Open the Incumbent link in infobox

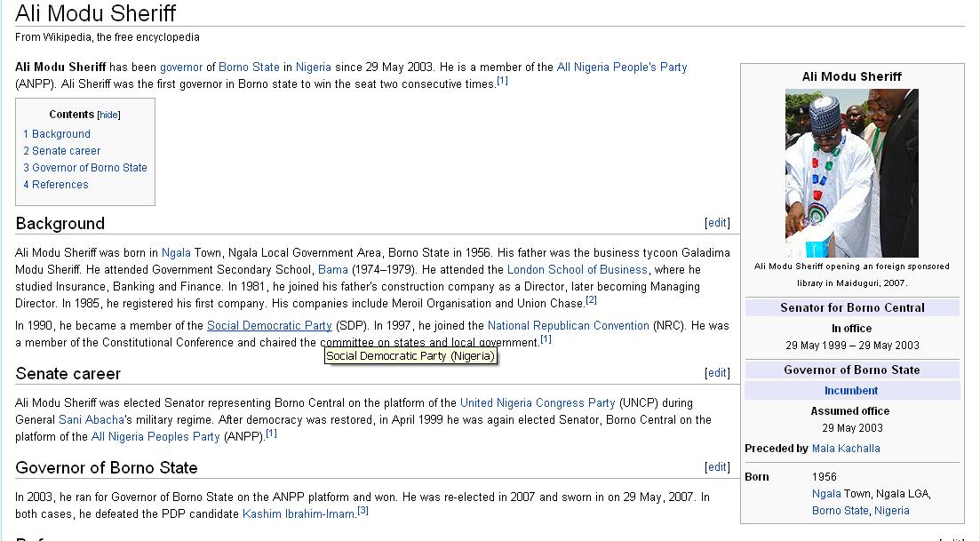tap(851, 391)
